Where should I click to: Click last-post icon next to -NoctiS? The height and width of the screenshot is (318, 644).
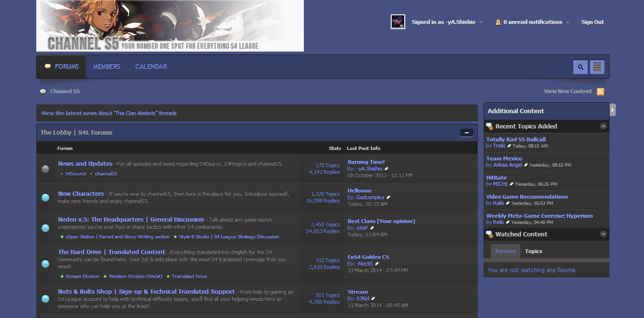coord(377,264)
